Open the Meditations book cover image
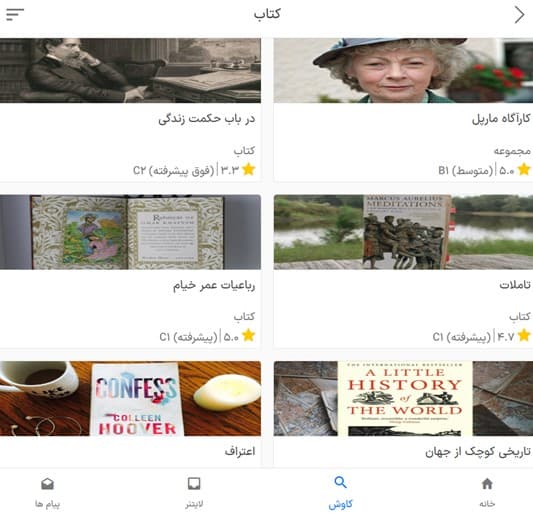The width and height of the screenshot is (533, 513). pos(403,232)
